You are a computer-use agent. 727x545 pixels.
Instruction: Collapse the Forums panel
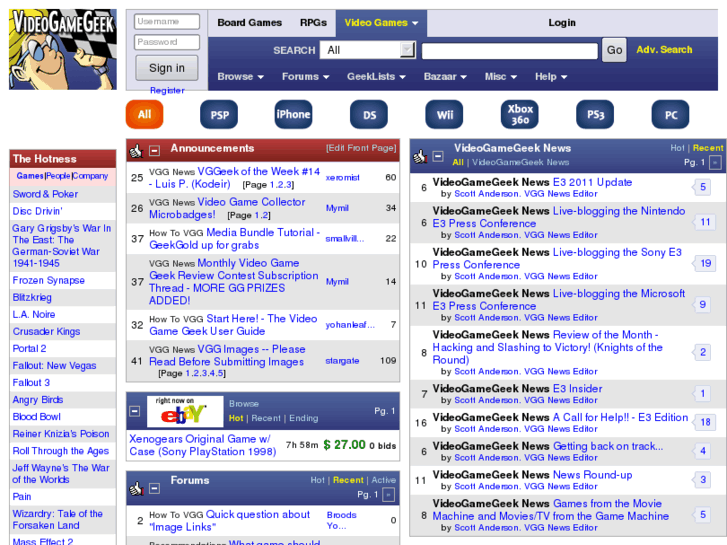click(154, 488)
